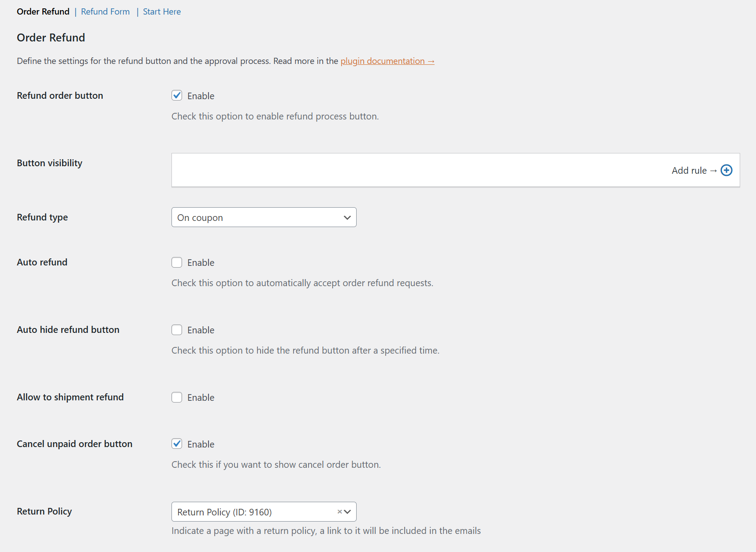Open the Start Here section
This screenshot has width=756, height=552.
(161, 11)
